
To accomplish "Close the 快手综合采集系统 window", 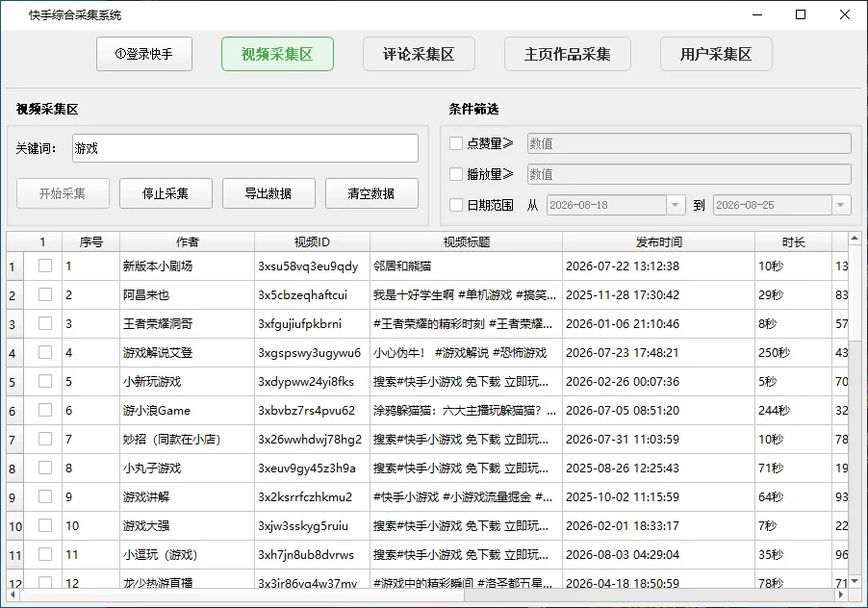I will pos(844,15).
